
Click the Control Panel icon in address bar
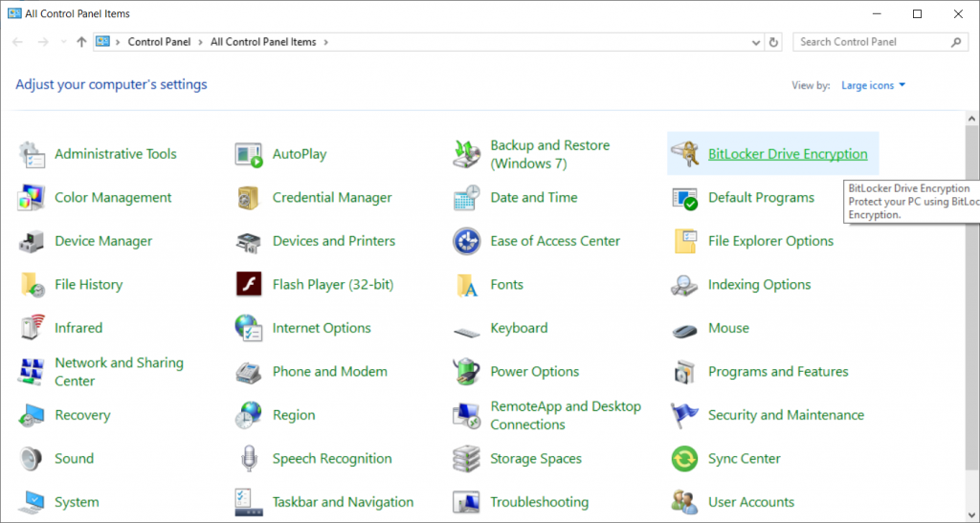pyautogui.click(x=102, y=42)
